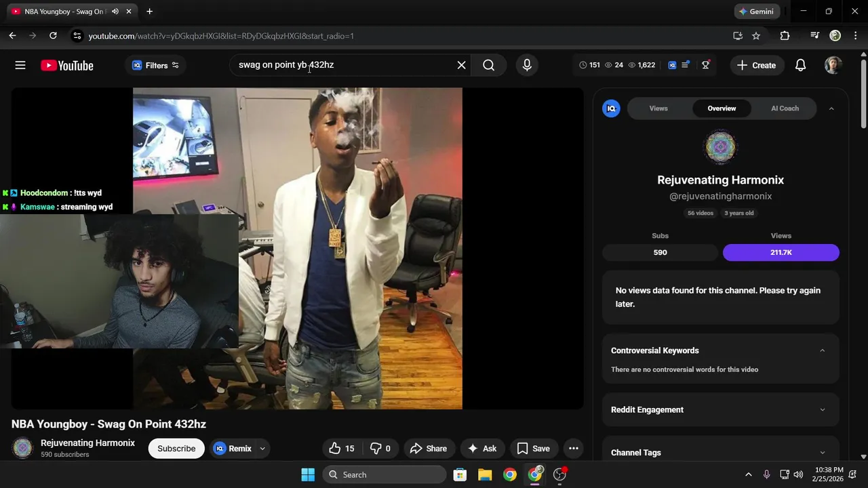The image size is (868, 488).
Task: Switch to the Overview tab in vidIQ panel
Action: click(x=722, y=108)
